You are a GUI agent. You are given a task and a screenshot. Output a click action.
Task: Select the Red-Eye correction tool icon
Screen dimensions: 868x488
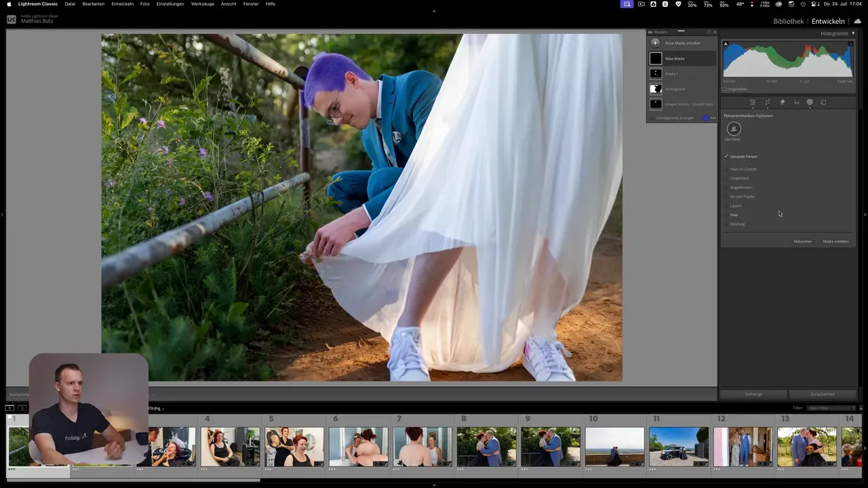pos(796,102)
